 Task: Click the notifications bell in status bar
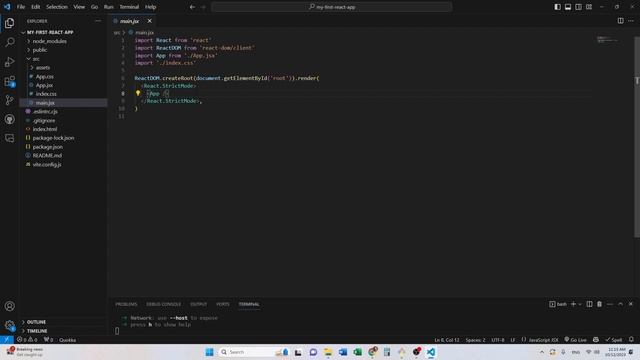click(x=631, y=340)
